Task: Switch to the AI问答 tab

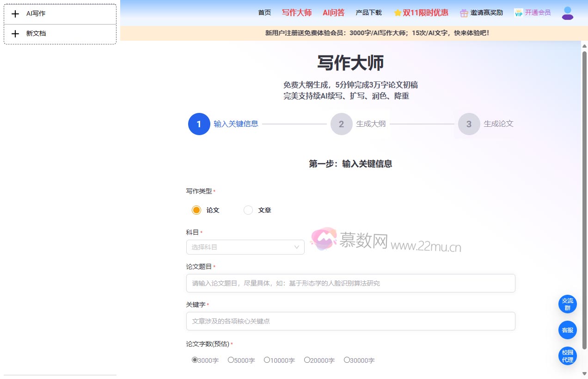Action: (333, 12)
